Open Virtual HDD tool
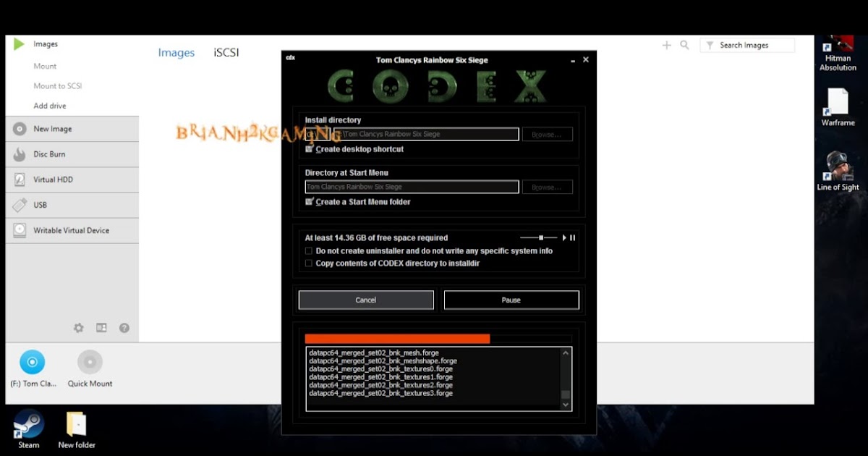The height and width of the screenshot is (456, 868). (72, 180)
